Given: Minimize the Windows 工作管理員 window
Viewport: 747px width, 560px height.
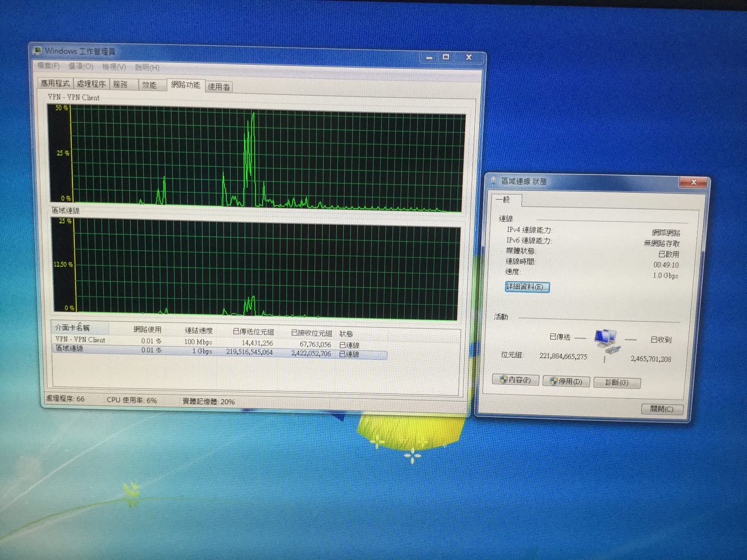Looking at the screenshot, I should tap(429, 57).
